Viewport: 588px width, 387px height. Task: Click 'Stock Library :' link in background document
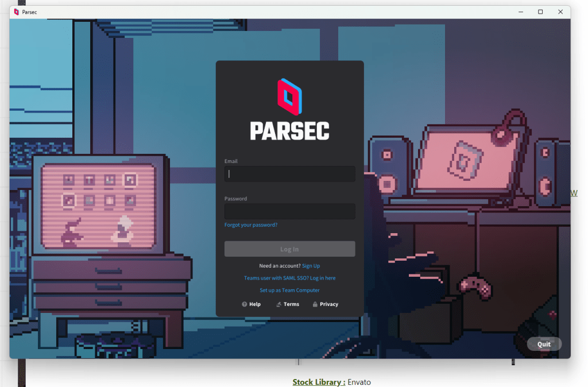click(319, 382)
